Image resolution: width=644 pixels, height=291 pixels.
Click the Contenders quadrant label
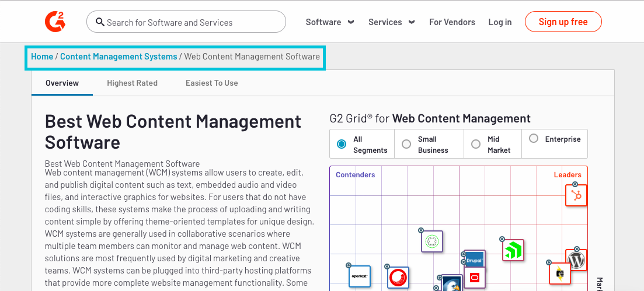coord(355,175)
